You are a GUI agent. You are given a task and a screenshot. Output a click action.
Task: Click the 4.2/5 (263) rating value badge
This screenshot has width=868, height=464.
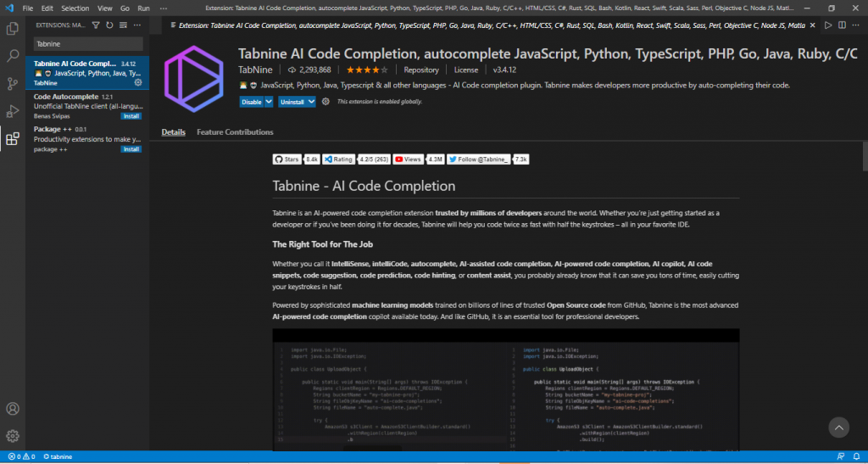pyautogui.click(x=374, y=159)
